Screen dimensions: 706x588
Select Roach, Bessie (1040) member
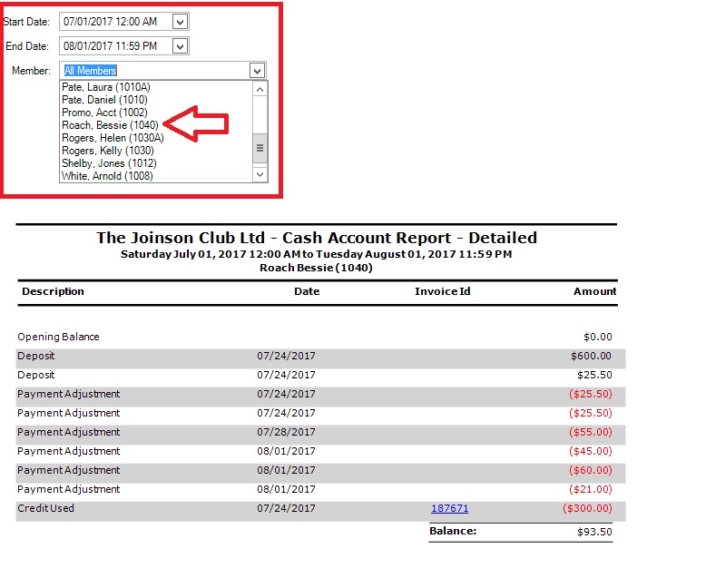pos(110,125)
